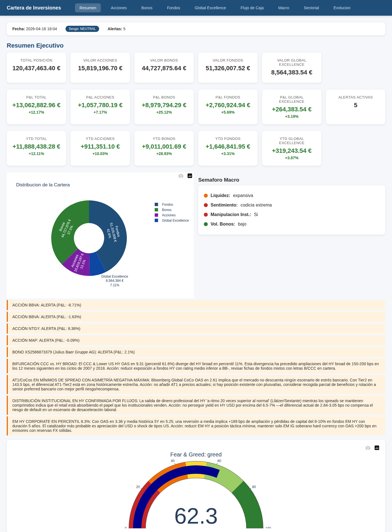Click Cartera de Inversiones header title
392x532 pixels.
tap(34, 8)
